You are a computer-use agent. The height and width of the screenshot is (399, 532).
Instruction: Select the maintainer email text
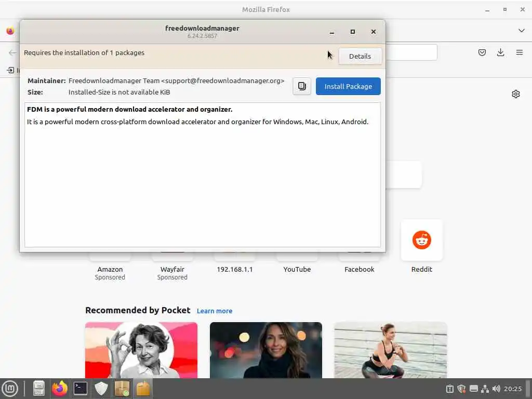click(x=223, y=81)
